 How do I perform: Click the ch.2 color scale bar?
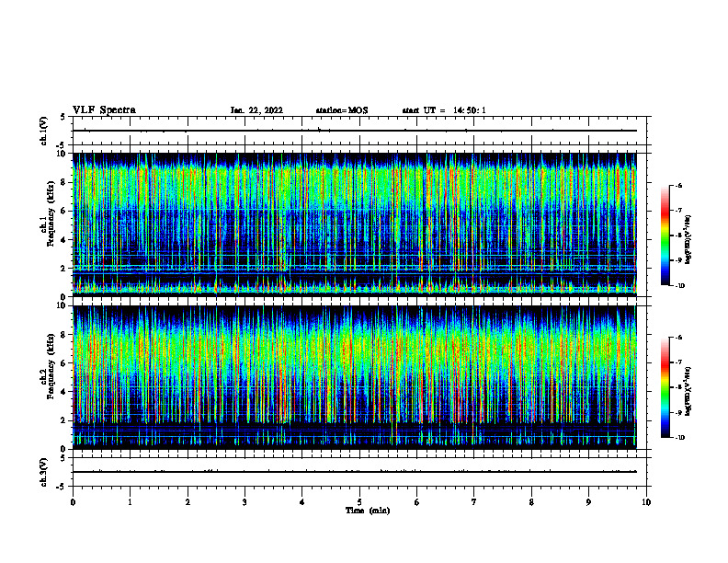pyautogui.click(x=665, y=387)
